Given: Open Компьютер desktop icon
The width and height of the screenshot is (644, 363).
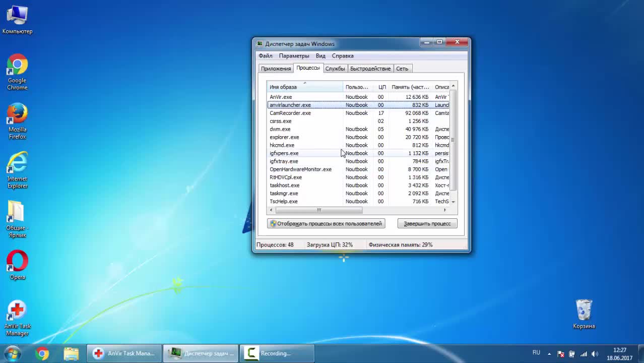Looking at the screenshot, I should (x=17, y=20).
